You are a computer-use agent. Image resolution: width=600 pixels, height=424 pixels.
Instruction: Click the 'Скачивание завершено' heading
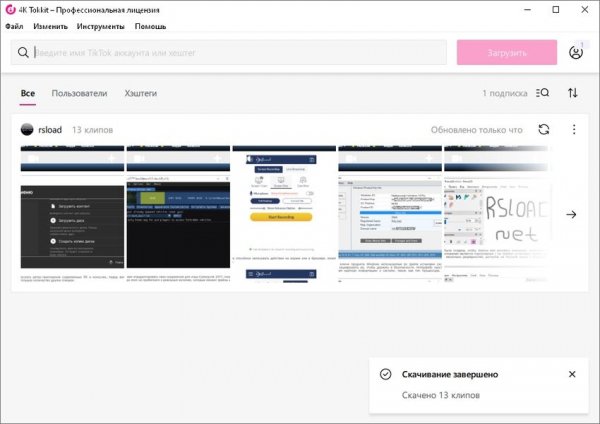click(x=450, y=374)
